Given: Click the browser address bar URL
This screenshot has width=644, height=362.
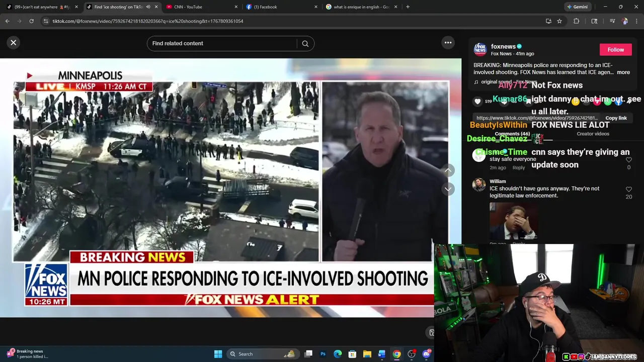Looking at the screenshot, I should point(147,21).
